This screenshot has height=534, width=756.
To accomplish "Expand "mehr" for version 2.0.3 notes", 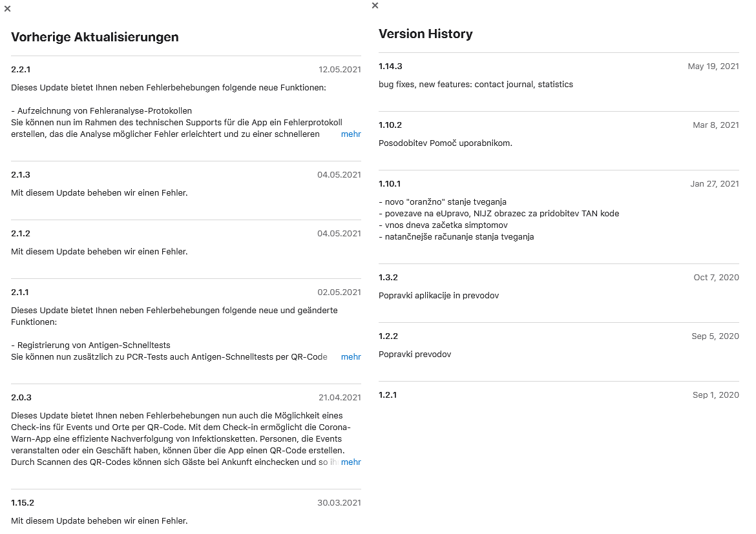I will [351, 462].
